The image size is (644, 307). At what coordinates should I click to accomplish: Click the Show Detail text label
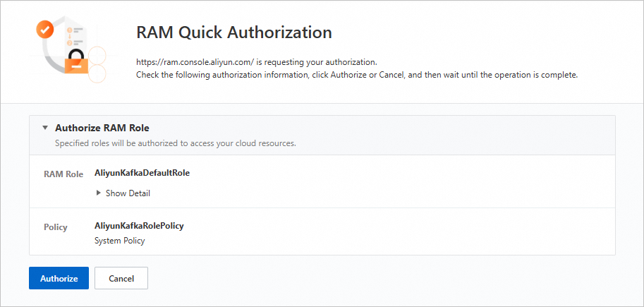tap(128, 193)
